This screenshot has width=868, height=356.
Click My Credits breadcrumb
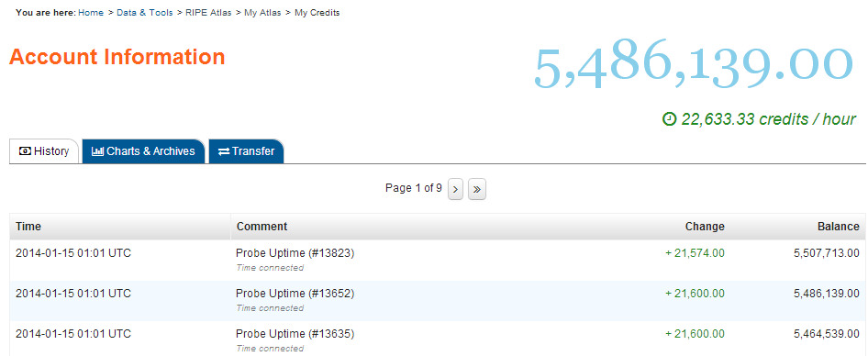(x=317, y=12)
